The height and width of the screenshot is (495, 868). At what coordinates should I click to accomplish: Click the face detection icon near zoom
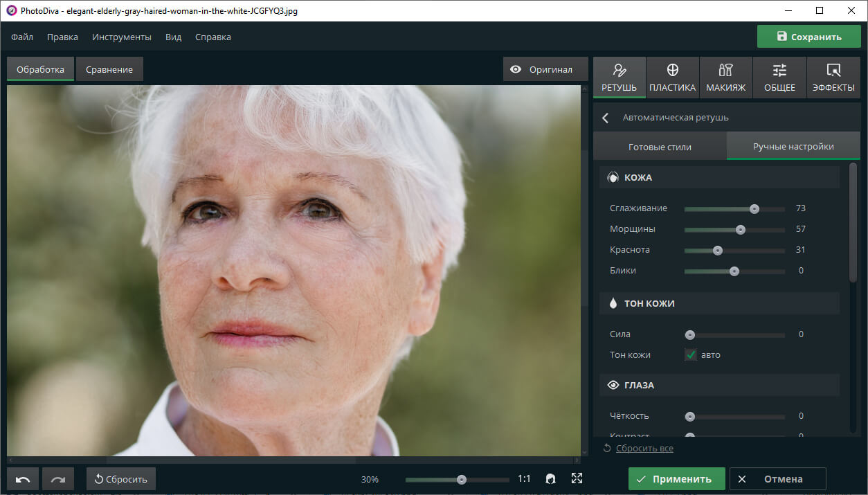tap(551, 478)
